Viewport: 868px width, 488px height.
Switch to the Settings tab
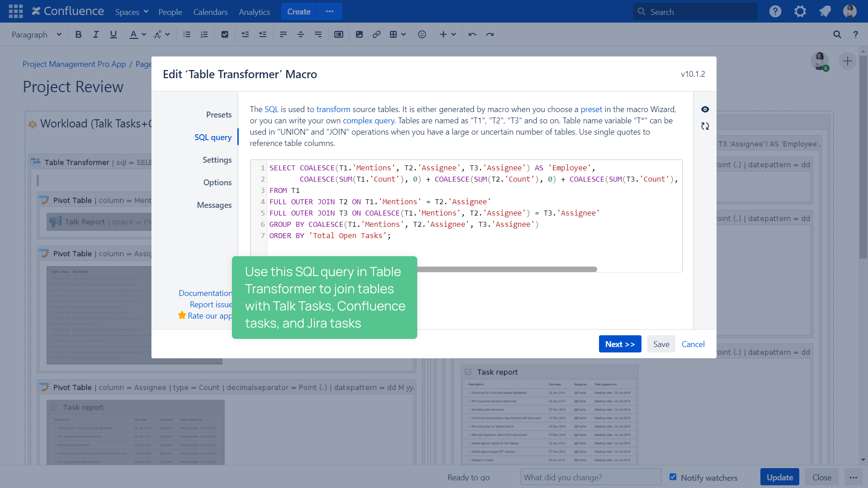click(x=217, y=160)
